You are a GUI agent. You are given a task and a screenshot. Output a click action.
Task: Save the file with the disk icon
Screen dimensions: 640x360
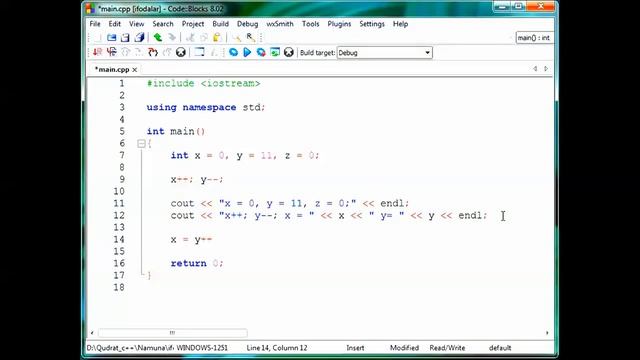tap(125, 38)
